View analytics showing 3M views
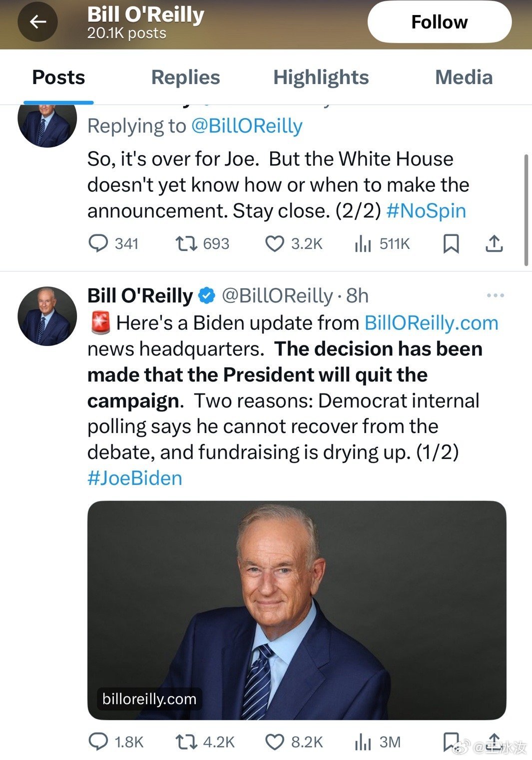 pos(363,741)
